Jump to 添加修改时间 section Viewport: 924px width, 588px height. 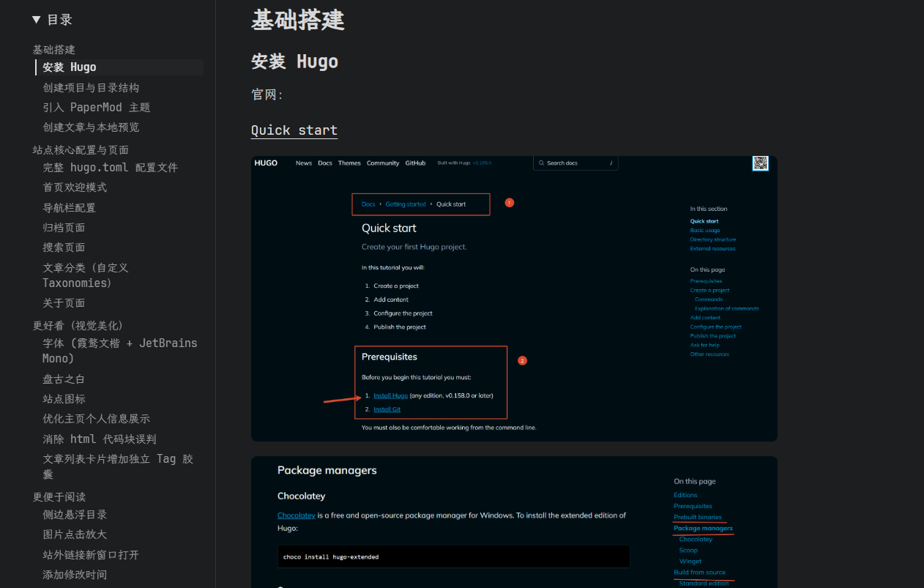click(x=75, y=575)
